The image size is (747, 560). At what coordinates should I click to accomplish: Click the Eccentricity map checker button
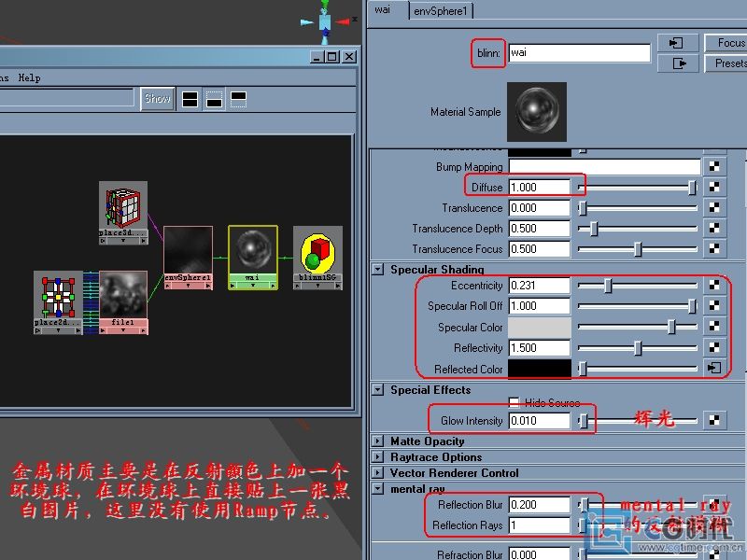pyautogui.click(x=714, y=286)
